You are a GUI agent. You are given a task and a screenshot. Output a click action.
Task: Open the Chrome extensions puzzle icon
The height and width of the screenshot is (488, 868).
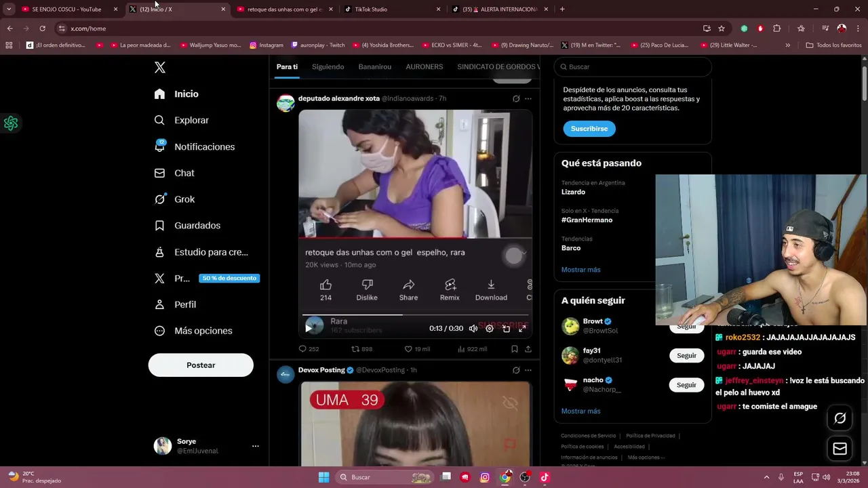777,28
